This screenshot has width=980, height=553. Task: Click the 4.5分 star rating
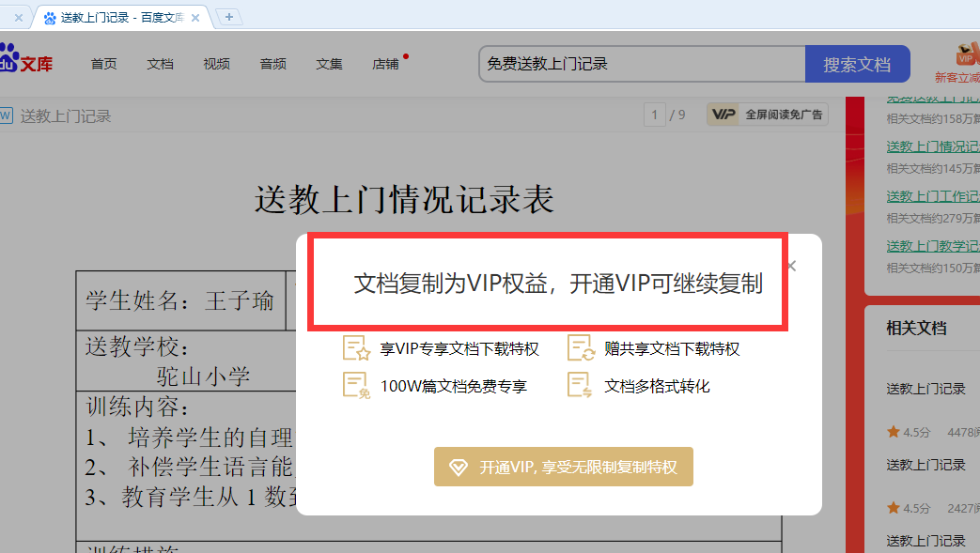click(909, 431)
